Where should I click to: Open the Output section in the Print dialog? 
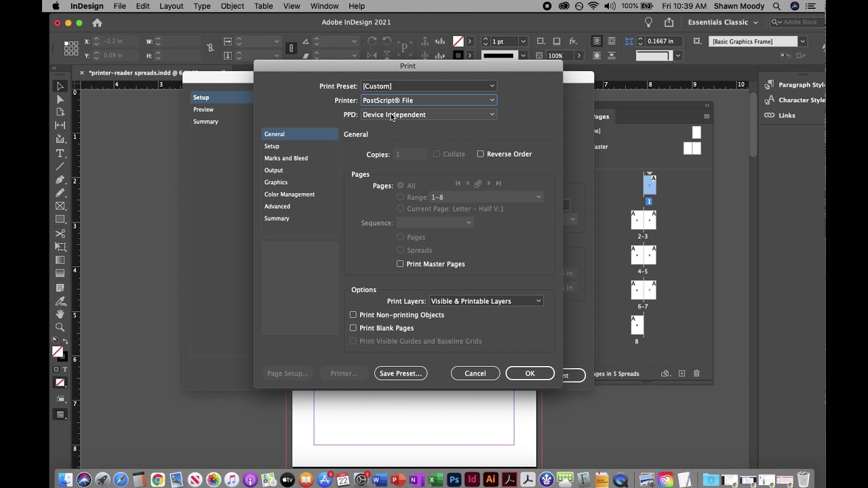point(274,170)
